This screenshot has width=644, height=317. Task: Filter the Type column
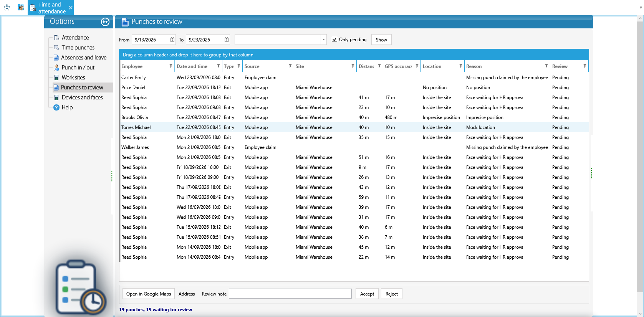(239, 66)
